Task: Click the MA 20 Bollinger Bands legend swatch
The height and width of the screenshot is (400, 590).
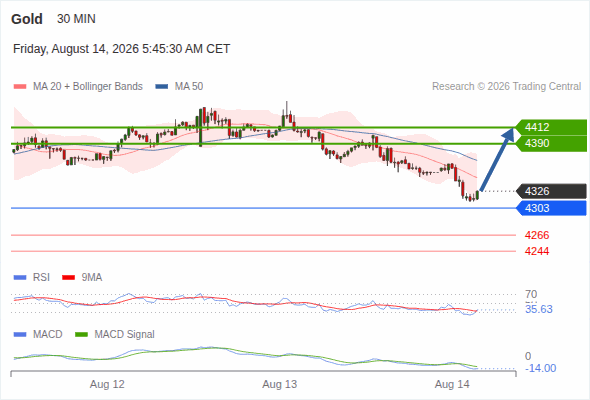Action: coord(20,87)
